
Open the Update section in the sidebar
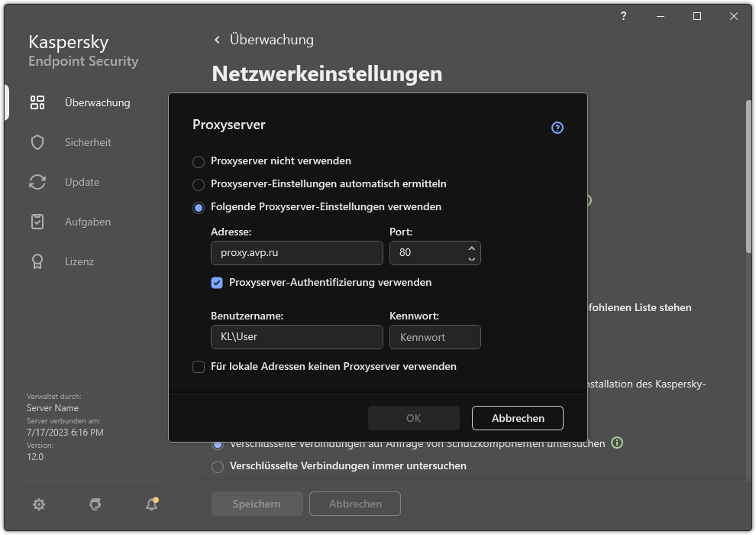[x=37, y=181]
